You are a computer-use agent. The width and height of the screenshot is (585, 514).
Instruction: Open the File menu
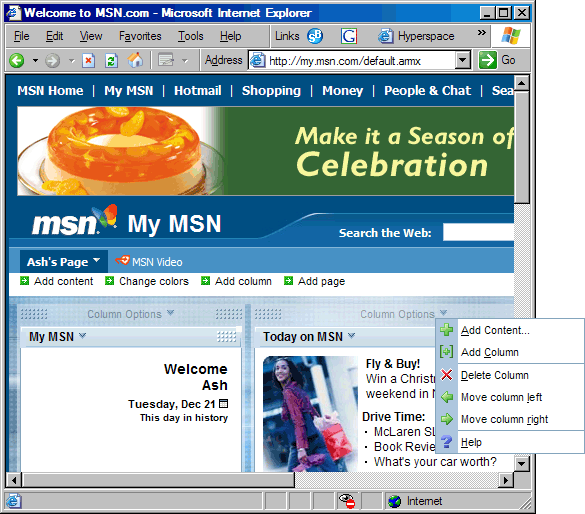pos(21,36)
